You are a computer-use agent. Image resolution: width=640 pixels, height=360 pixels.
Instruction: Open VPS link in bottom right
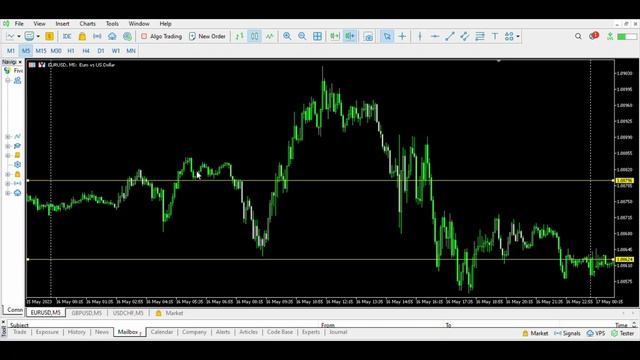[596, 333]
